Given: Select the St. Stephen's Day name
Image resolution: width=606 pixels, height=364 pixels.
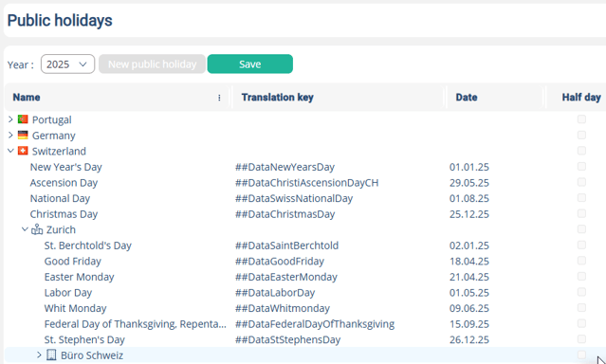Looking at the screenshot, I should pyautogui.click(x=84, y=339).
